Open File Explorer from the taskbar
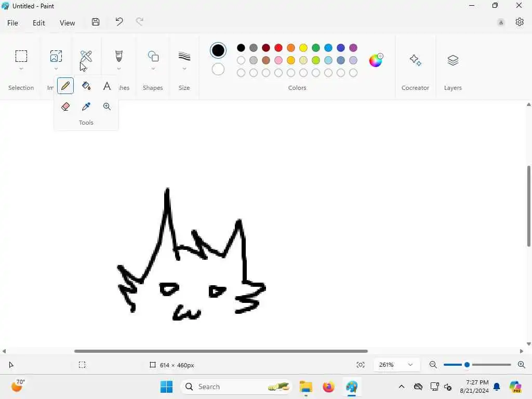This screenshot has height=399, width=532. pos(305,387)
